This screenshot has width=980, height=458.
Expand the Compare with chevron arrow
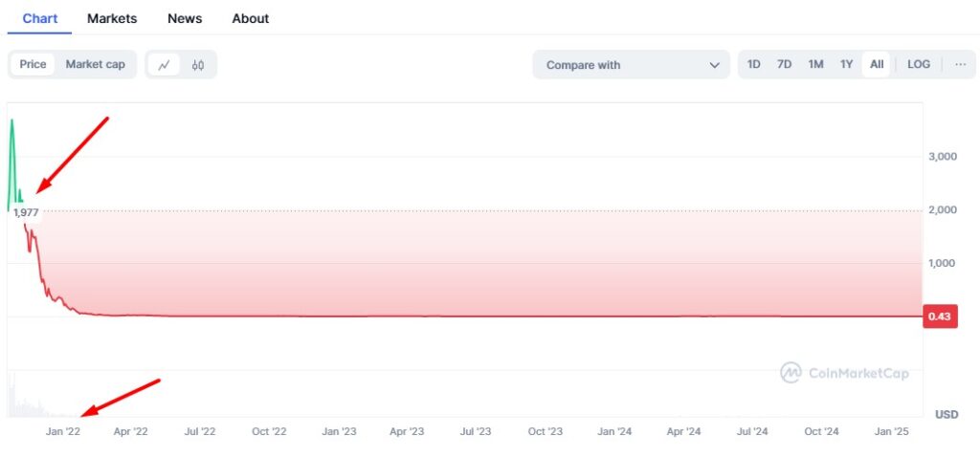714,65
